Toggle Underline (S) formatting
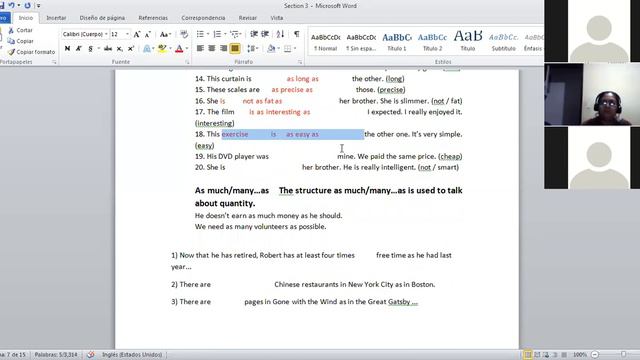 pos(90,49)
